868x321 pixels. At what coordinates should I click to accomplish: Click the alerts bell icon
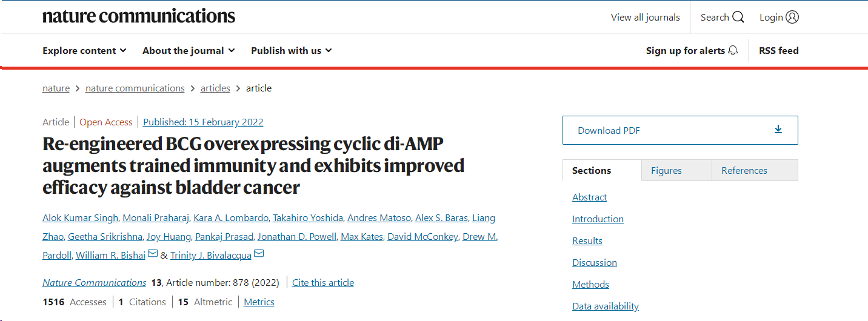(x=733, y=51)
